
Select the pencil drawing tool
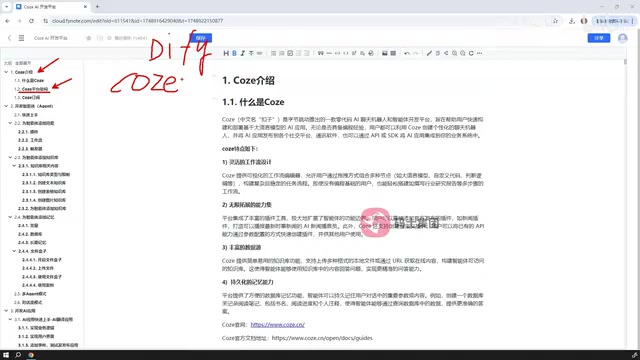[429, 53]
